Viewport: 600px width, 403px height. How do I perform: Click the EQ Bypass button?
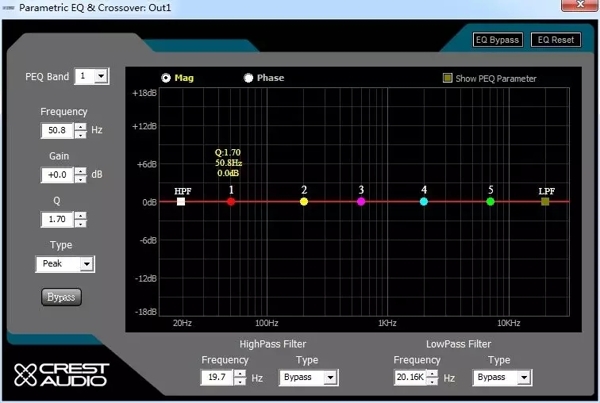(497, 40)
